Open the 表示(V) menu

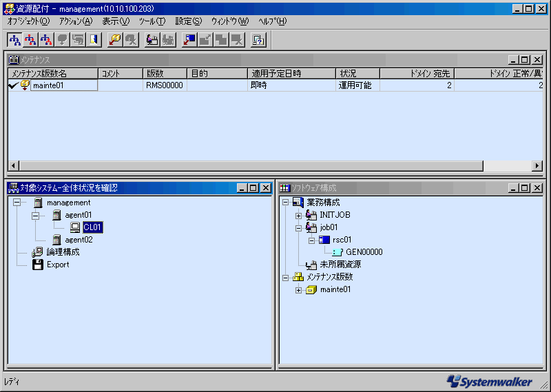click(116, 21)
